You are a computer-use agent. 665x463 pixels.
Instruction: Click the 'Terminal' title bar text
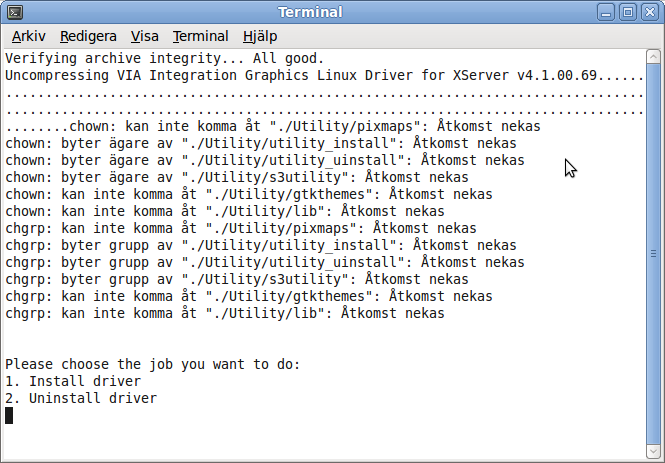310,12
